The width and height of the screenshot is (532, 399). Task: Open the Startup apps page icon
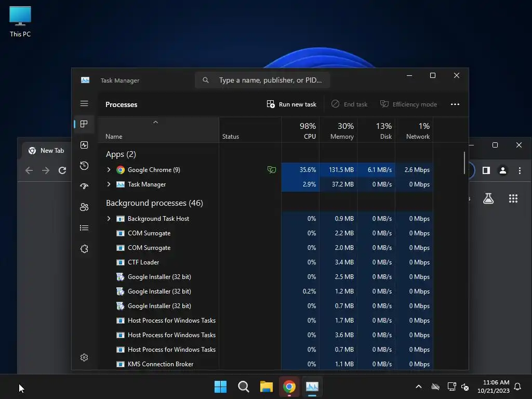(x=84, y=186)
